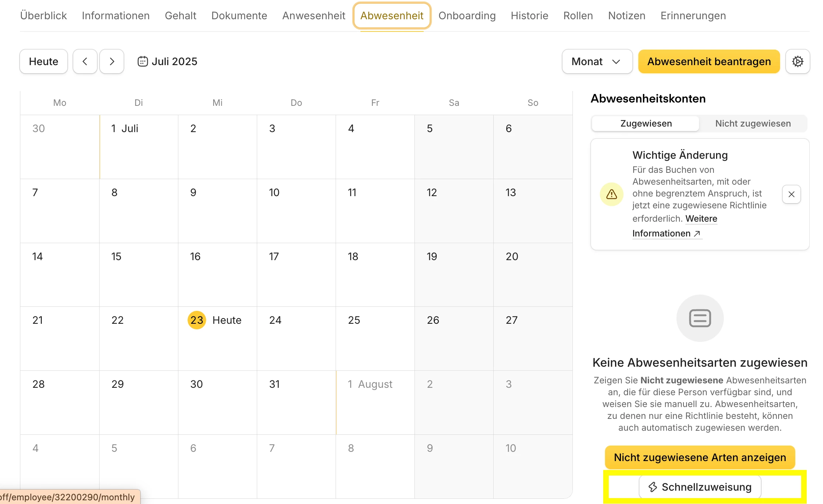Click Abwesenheit beantragen button

click(x=709, y=61)
